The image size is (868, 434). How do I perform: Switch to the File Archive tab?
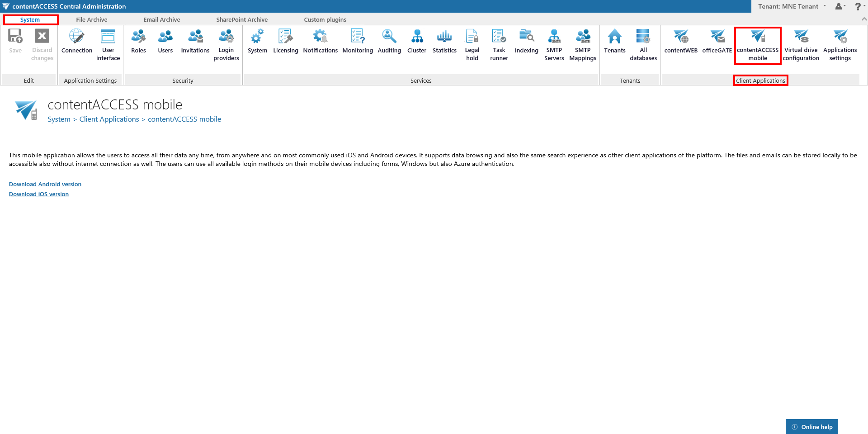tap(92, 19)
